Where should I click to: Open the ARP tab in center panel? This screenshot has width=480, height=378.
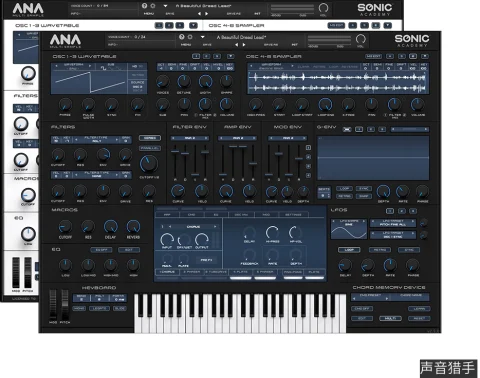[x=167, y=215]
